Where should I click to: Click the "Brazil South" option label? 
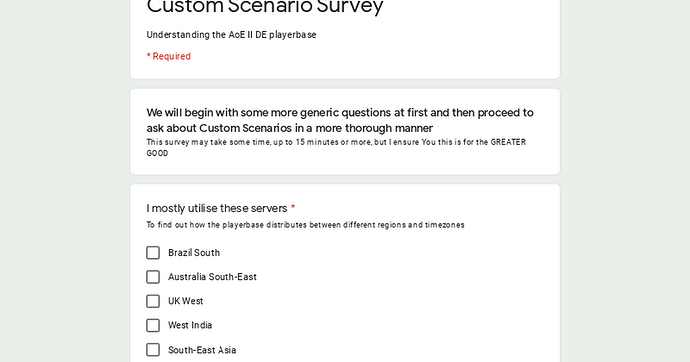point(194,253)
